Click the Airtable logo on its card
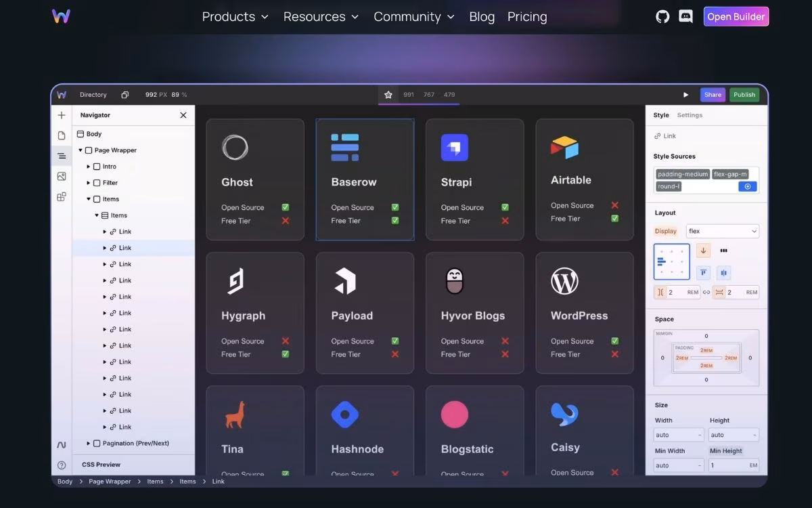Image resolution: width=812 pixels, height=508 pixels. [564, 147]
